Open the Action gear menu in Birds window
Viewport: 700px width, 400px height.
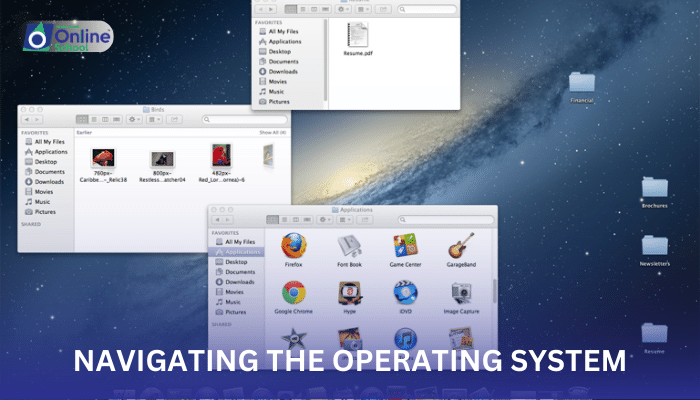tap(134, 119)
